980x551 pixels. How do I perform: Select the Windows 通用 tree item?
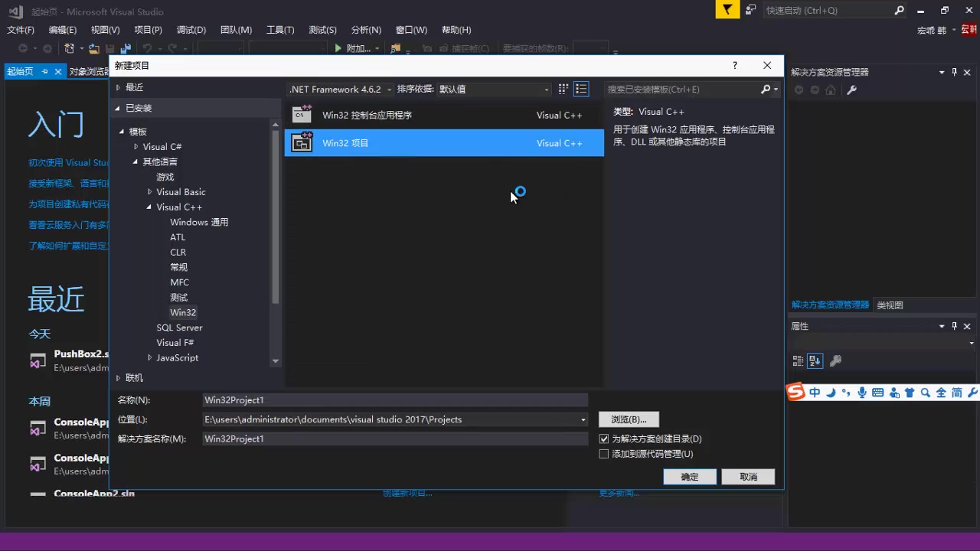pyautogui.click(x=199, y=222)
